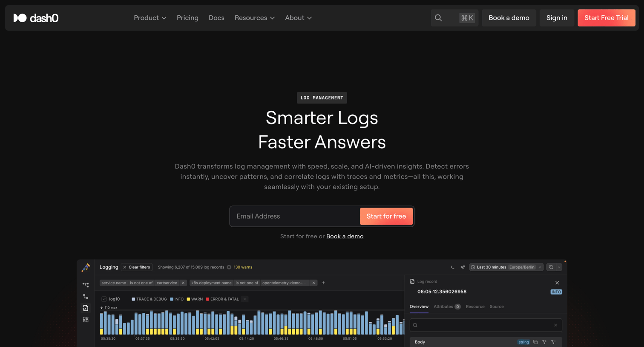The width and height of the screenshot is (644, 347).
Task: Click the dash0 logo
Action: point(36,18)
